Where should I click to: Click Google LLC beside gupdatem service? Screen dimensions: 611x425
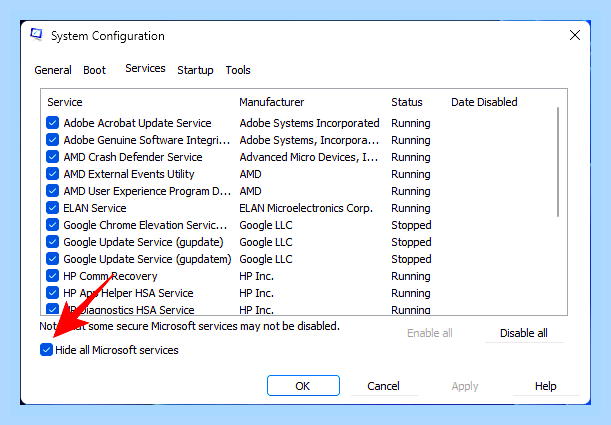[266, 259]
